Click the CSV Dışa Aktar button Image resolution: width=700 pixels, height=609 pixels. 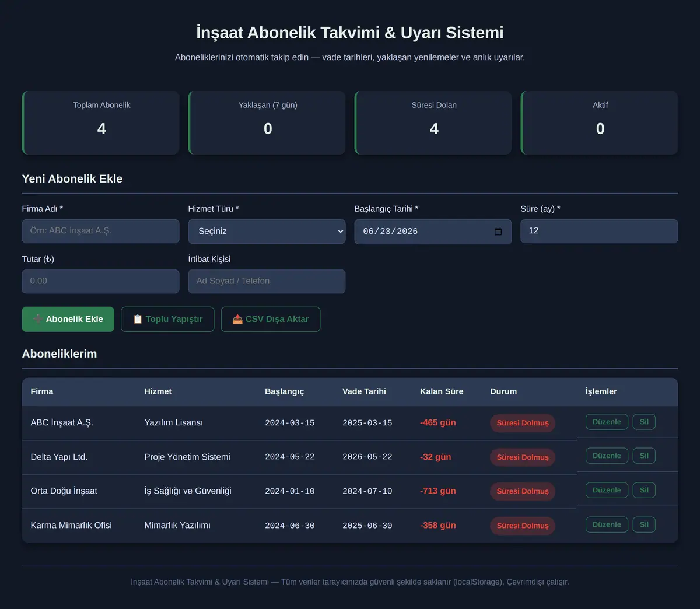tap(271, 319)
